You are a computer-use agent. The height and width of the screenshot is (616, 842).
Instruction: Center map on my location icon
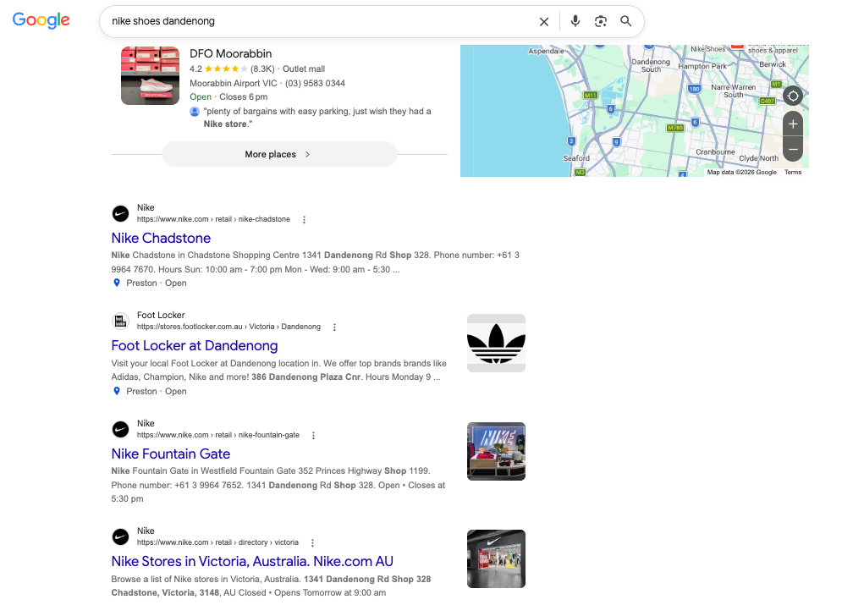793,96
